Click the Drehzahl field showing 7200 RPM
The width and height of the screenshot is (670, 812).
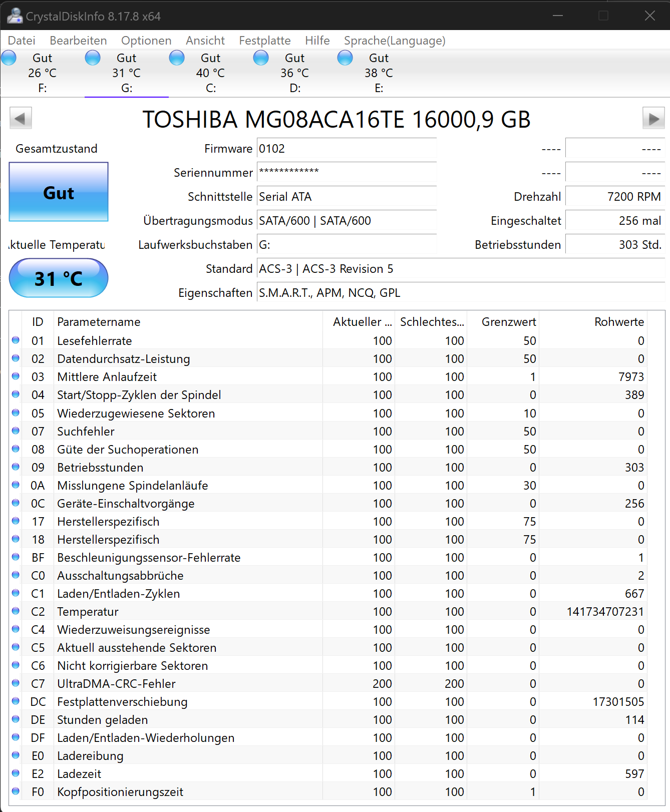615,197
